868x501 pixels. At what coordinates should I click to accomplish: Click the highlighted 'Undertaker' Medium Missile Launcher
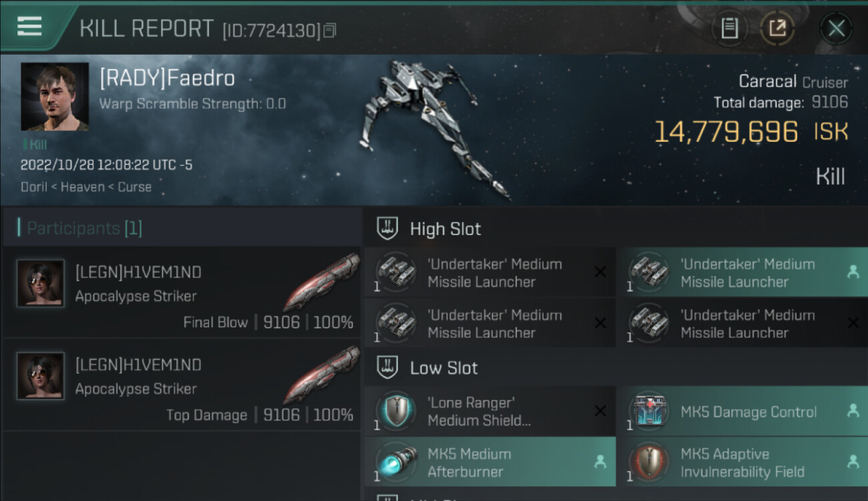click(x=742, y=273)
